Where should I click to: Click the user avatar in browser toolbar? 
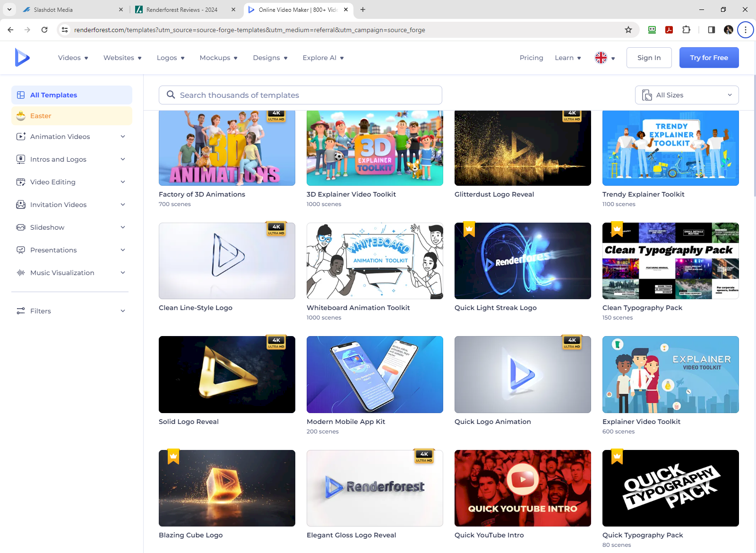coord(728,29)
